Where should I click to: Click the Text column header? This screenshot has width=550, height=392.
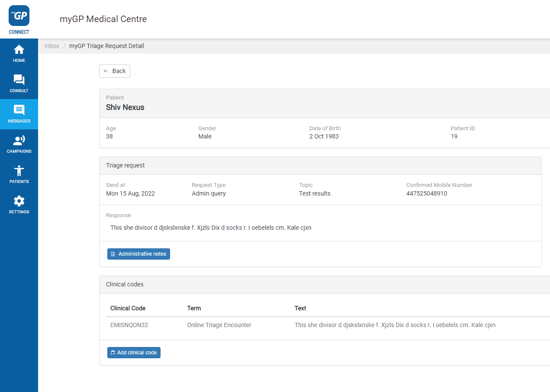coord(300,308)
